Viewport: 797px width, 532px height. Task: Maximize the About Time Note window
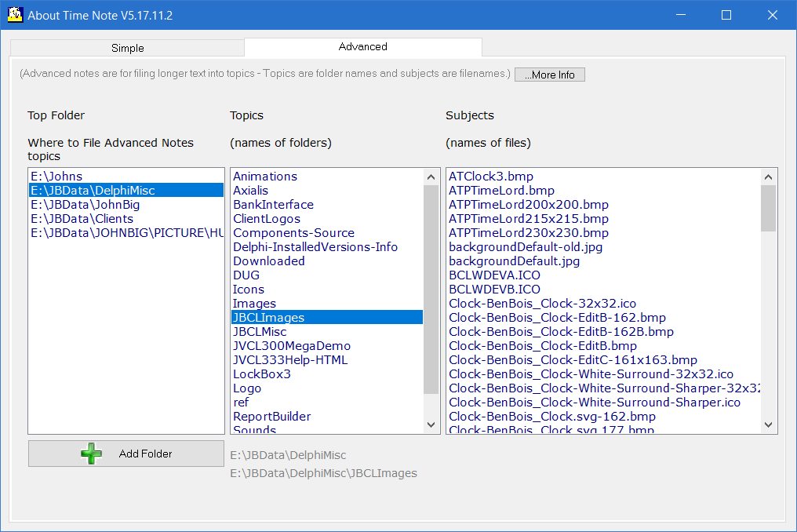pyautogui.click(x=726, y=15)
